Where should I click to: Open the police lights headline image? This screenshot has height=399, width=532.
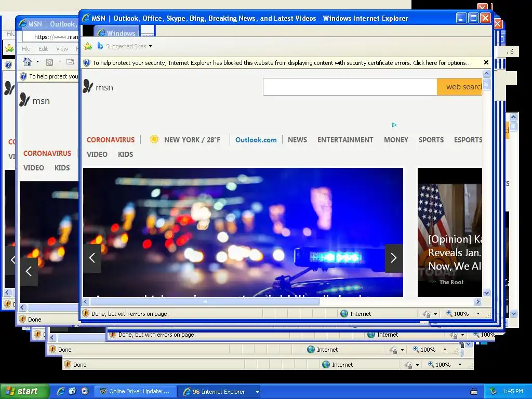243,232
